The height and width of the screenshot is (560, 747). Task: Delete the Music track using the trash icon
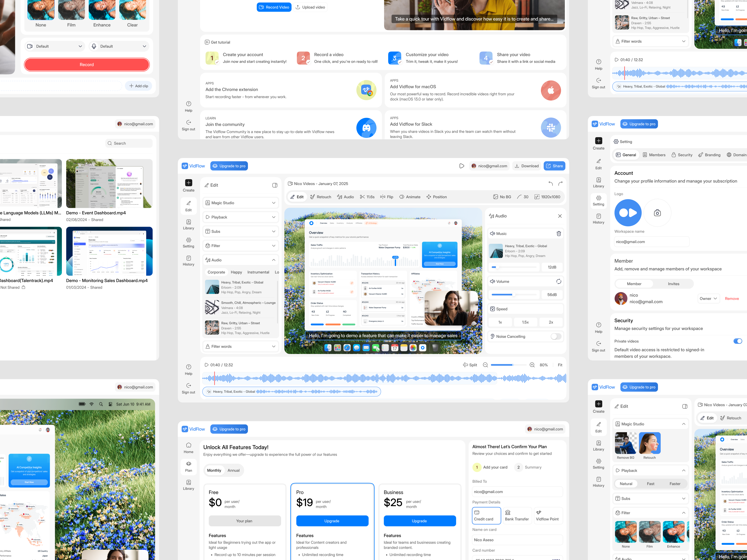[559, 233]
